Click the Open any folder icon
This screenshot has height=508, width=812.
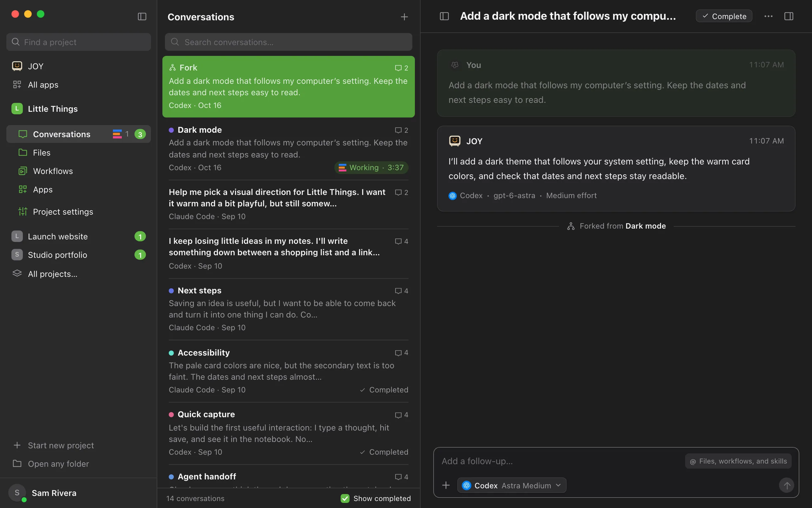17,463
